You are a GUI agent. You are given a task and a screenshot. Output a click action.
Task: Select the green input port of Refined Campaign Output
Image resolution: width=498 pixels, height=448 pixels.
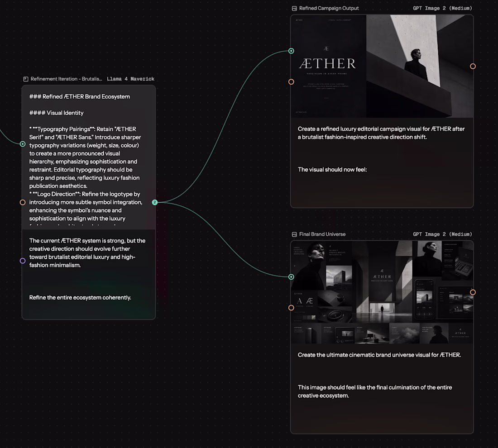(x=291, y=51)
